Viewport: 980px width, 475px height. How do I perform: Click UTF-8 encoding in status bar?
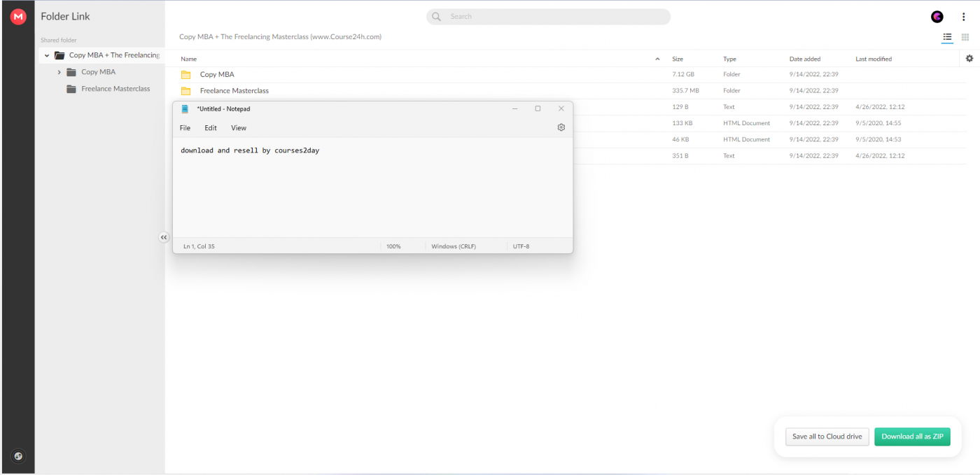click(x=521, y=246)
